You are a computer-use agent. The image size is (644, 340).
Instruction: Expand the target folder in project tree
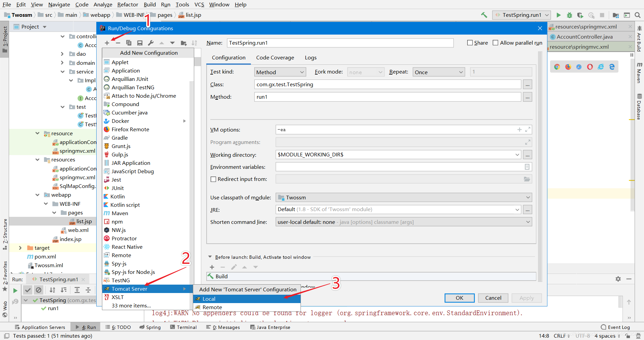click(x=20, y=248)
